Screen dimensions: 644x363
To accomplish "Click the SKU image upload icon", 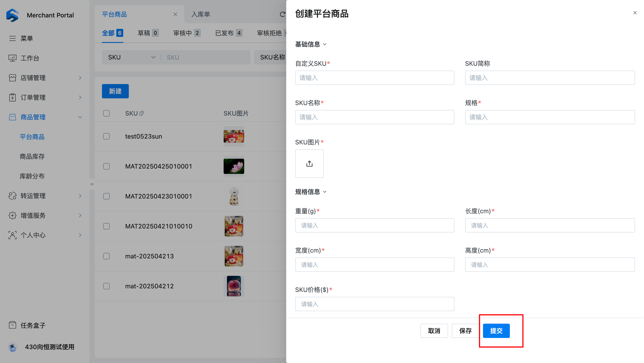I will (309, 164).
